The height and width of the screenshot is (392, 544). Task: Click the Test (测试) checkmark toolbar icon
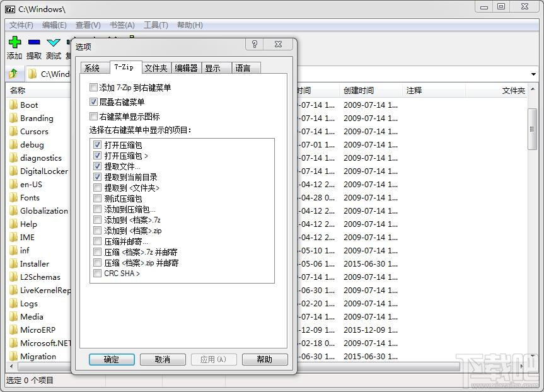[x=53, y=42]
